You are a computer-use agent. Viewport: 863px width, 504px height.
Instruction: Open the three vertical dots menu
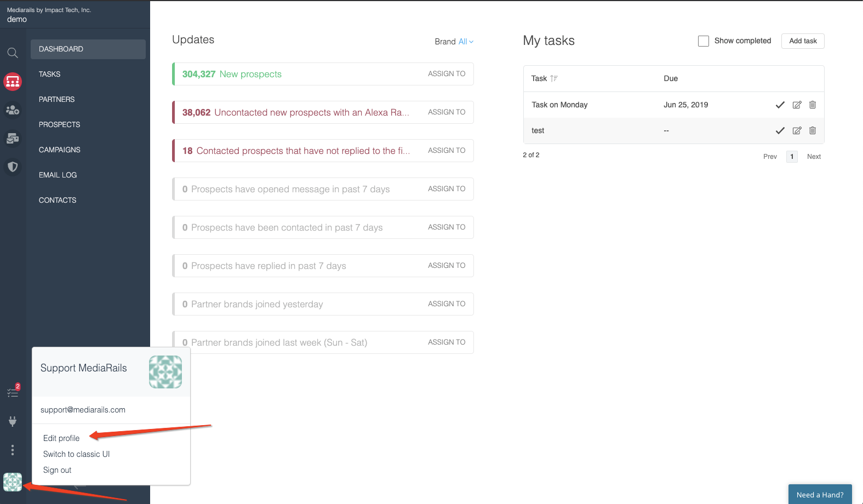13,450
